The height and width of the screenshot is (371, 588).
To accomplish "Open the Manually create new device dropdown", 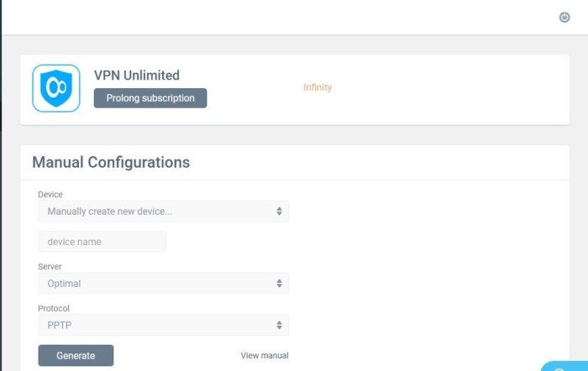I will [164, 212].
